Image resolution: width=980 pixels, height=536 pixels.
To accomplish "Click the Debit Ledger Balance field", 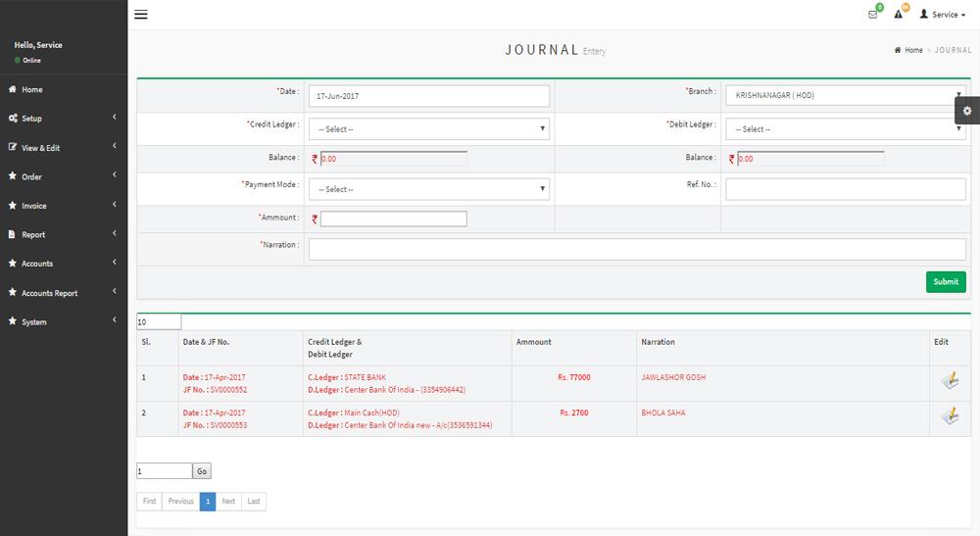I will pyautogui.click(x=810, y=159).
